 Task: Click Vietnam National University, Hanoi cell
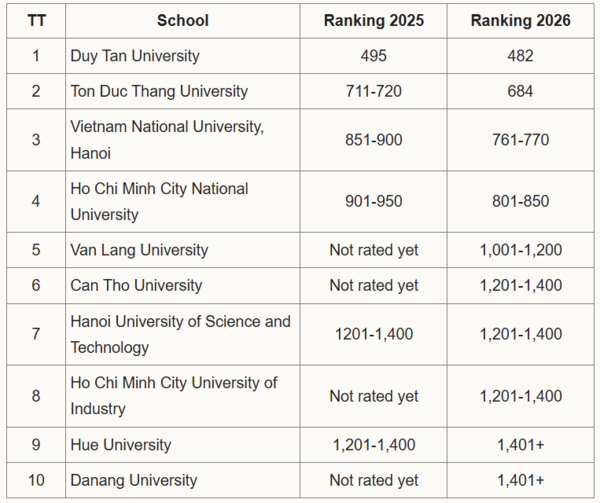tap(183, 140)
